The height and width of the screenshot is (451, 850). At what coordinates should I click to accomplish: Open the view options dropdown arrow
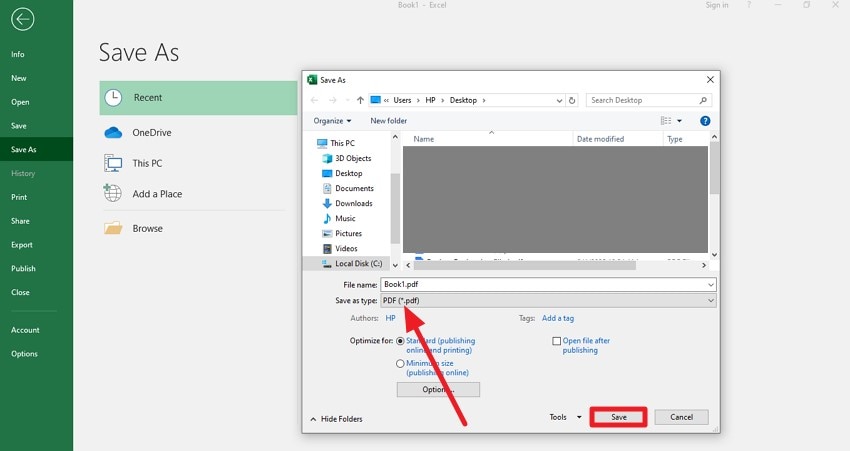coord(679,121)
